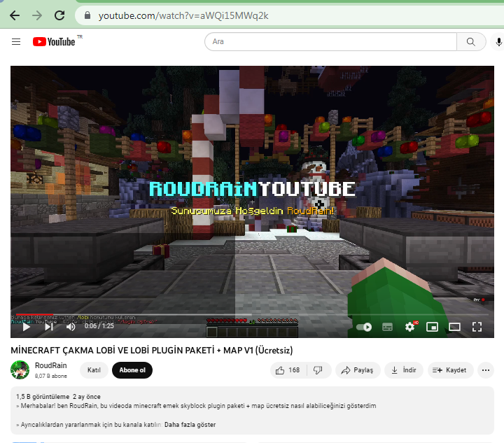Focus the Ara search field
The width and height of the screenshot is (504, 443).
(x=330, y=42)
